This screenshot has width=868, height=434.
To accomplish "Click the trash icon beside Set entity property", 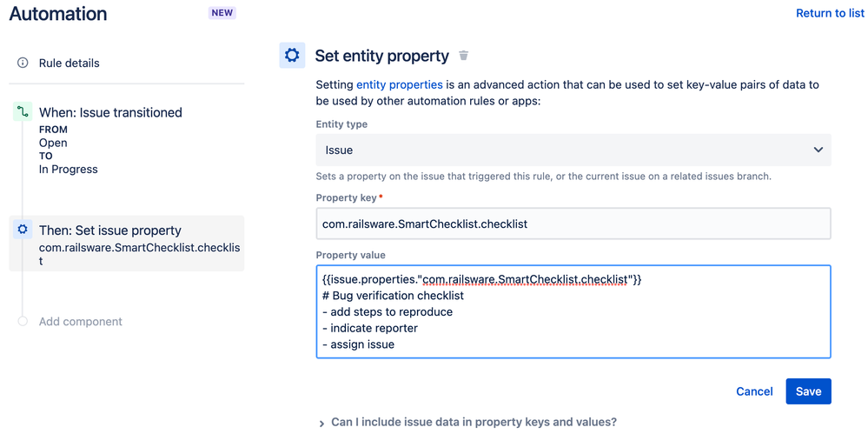I will (464, 56).
